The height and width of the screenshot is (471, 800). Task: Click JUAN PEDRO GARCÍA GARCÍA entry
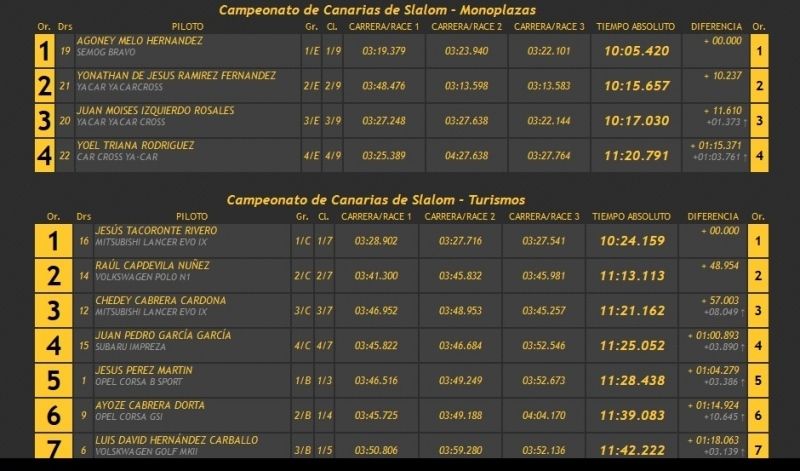(163, 335)
